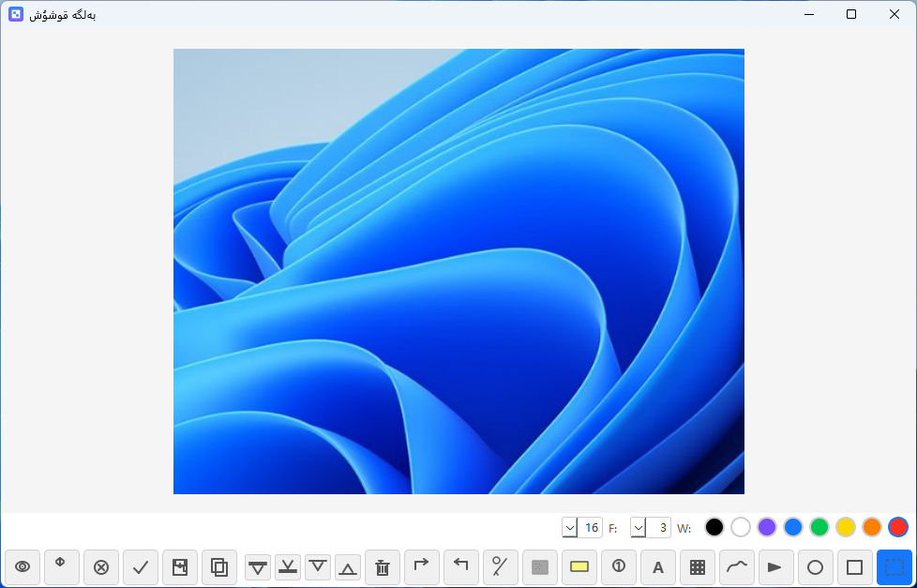Toggle the eye preview button
The width and height of the screenshot is (917, 588).
pos(23,567)
